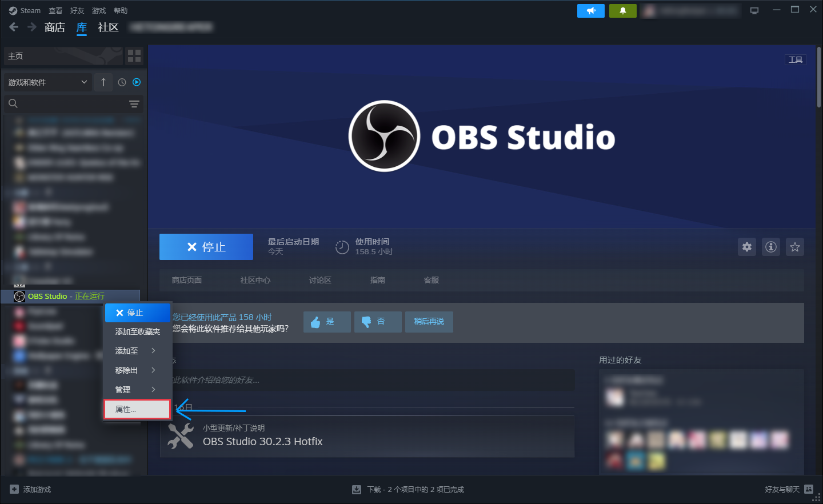Click the recent activity clock filter

(122, 82)
